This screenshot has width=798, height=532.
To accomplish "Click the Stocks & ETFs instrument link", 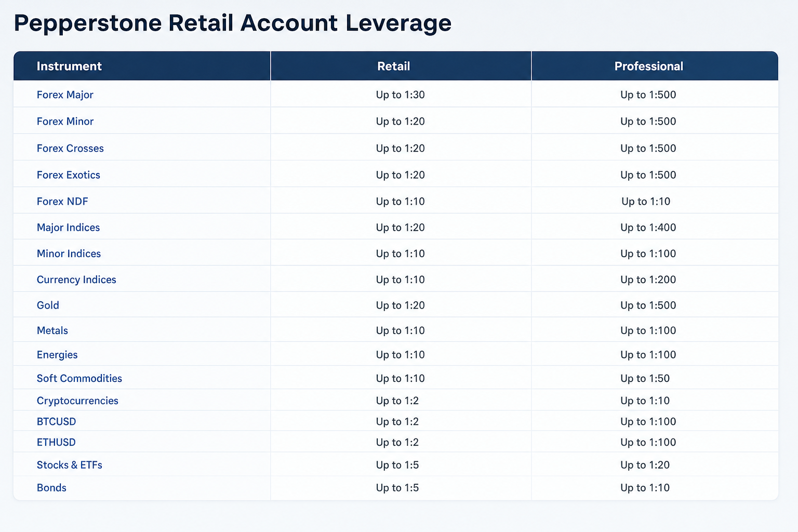I will (x=70, y=465).
